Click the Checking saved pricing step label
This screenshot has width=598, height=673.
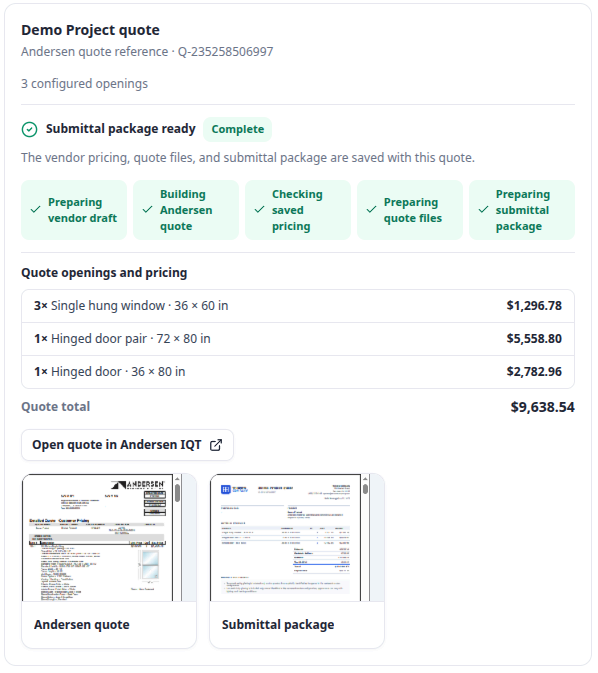(297, 210)
